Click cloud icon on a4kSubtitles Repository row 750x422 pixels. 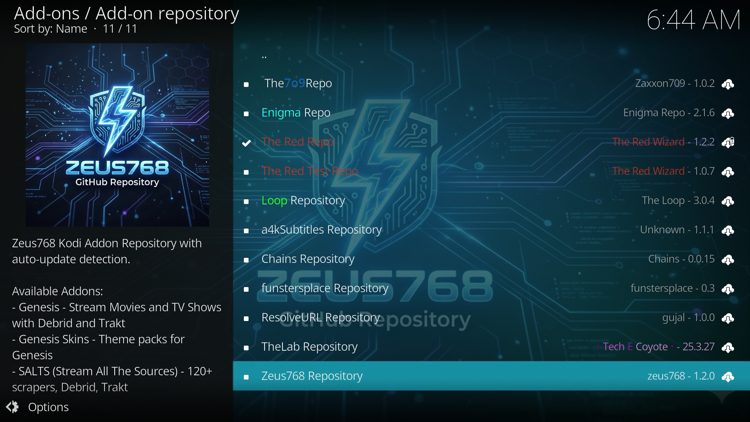[728, 231]
